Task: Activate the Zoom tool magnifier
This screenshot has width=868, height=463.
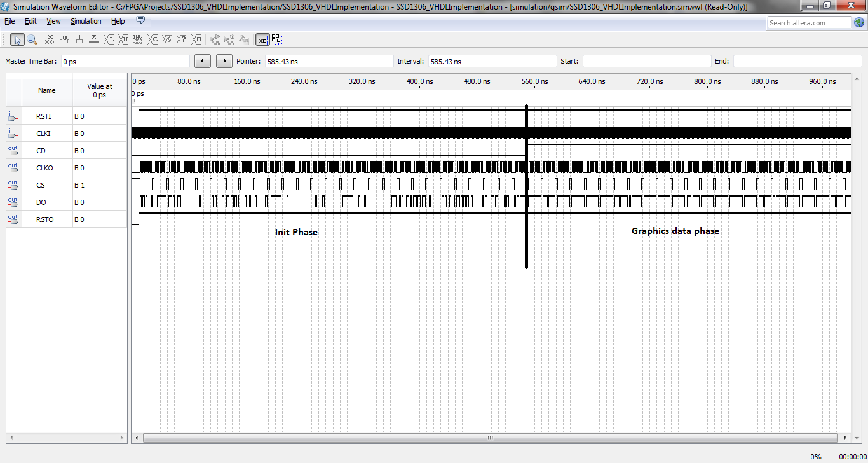Action: [31, 39]
